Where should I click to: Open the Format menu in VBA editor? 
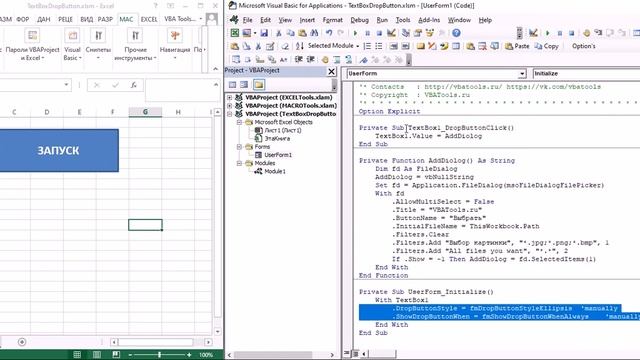coord(332,20)
